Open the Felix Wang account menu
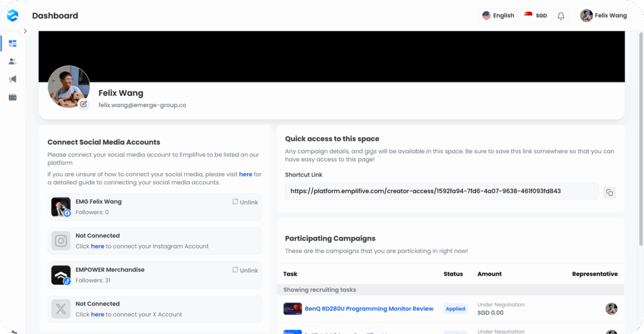Viewport: 644px width, 334px height. (604, 16)
